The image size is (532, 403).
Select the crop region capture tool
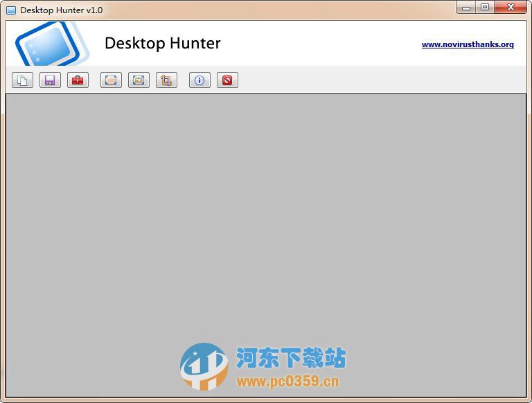coord(166,80)
